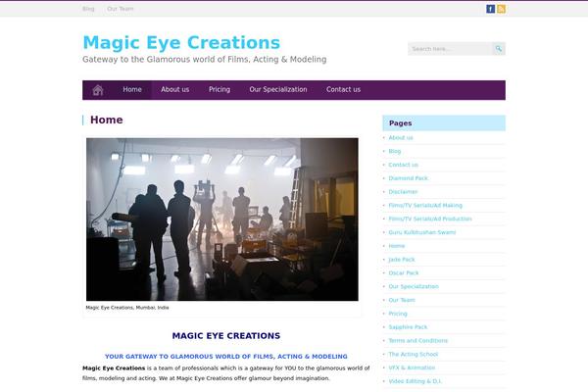Click the tagline Gateway to the Glamorous world

tap(205, 59)
